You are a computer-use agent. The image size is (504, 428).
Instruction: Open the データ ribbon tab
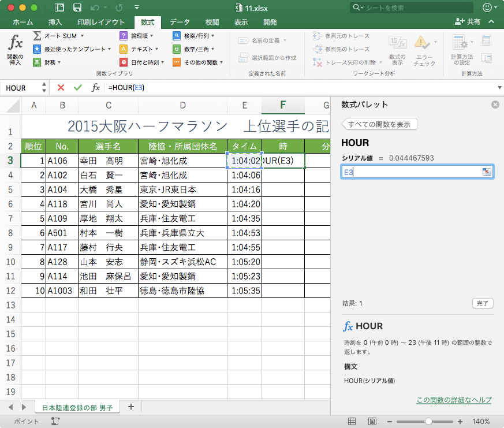(x=180, y=22)
